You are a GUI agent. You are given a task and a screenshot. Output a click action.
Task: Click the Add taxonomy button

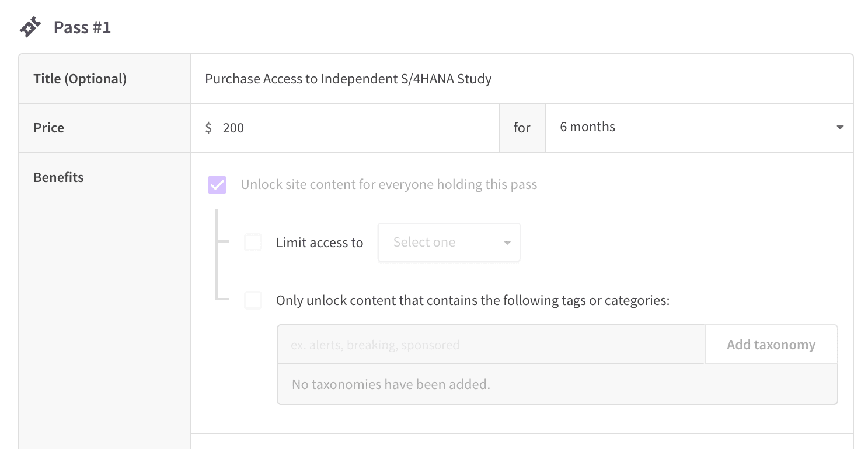tap(771, 345)
